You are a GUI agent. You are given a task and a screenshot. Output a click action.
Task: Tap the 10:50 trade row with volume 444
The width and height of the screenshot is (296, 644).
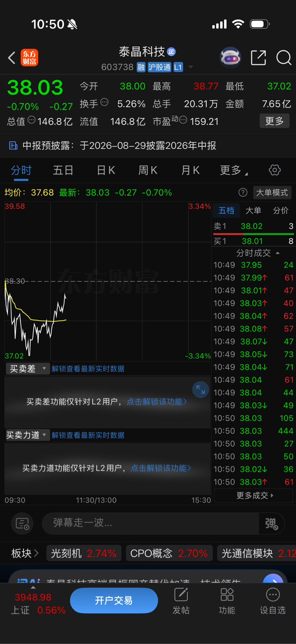(254, 431)
